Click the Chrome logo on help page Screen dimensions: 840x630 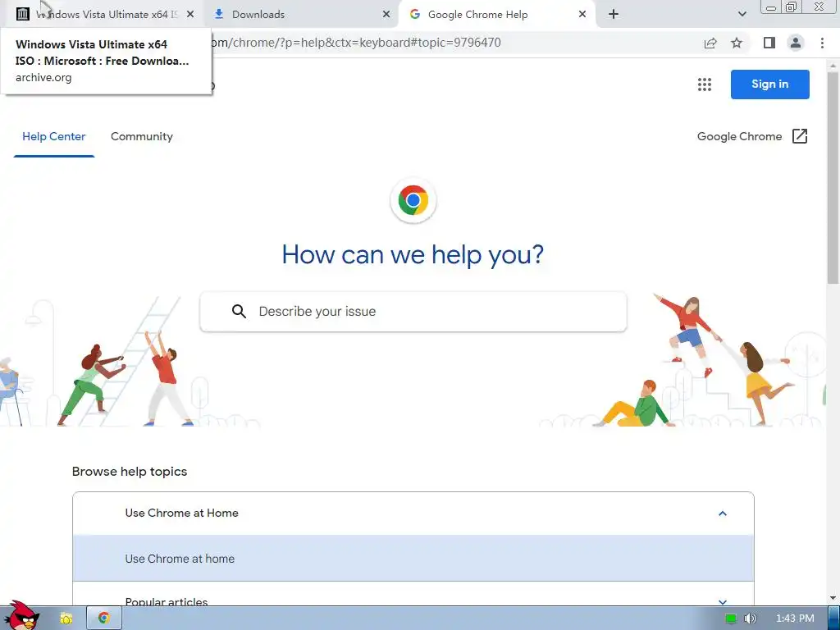pyautogui.click(x=413, y=200)
